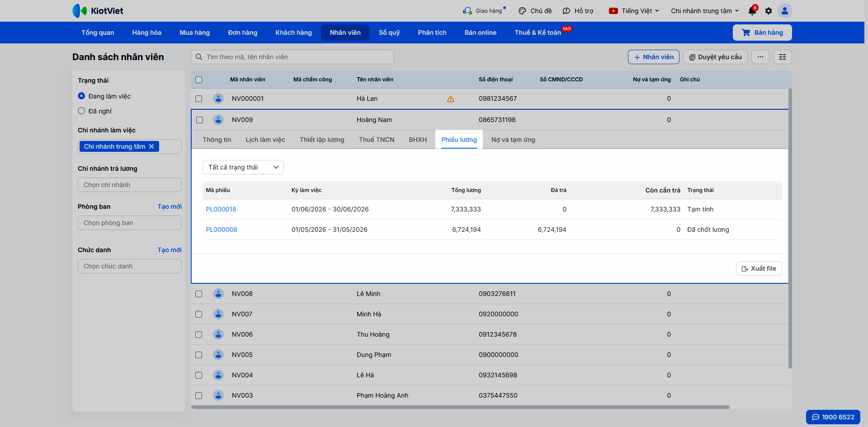868x427 pixels.
Task: Click the vertical scrollbar of employee list
Action: coord(790,228)
